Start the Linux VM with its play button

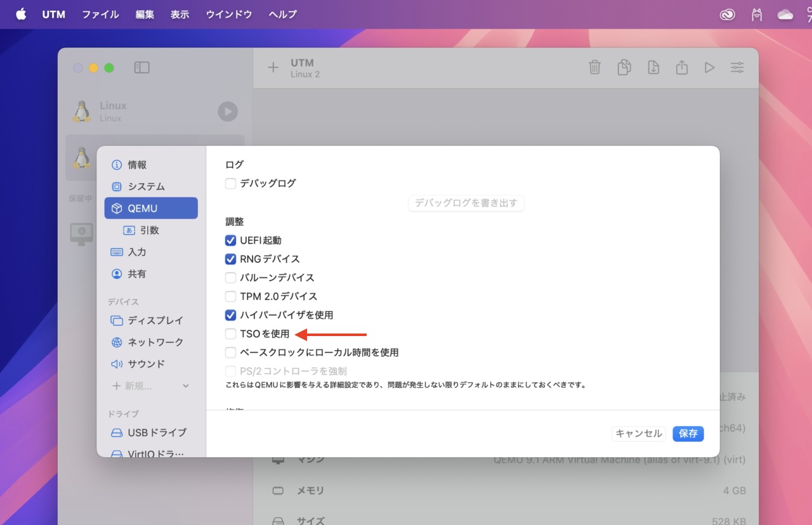[228, 112]
